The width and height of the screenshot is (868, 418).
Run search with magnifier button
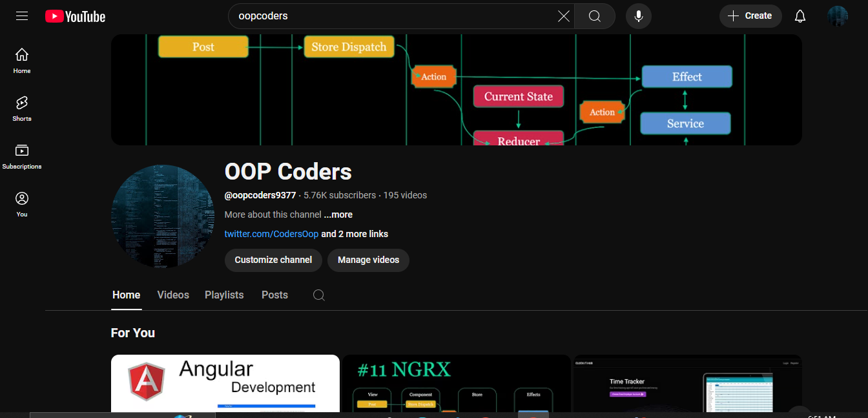595,16
